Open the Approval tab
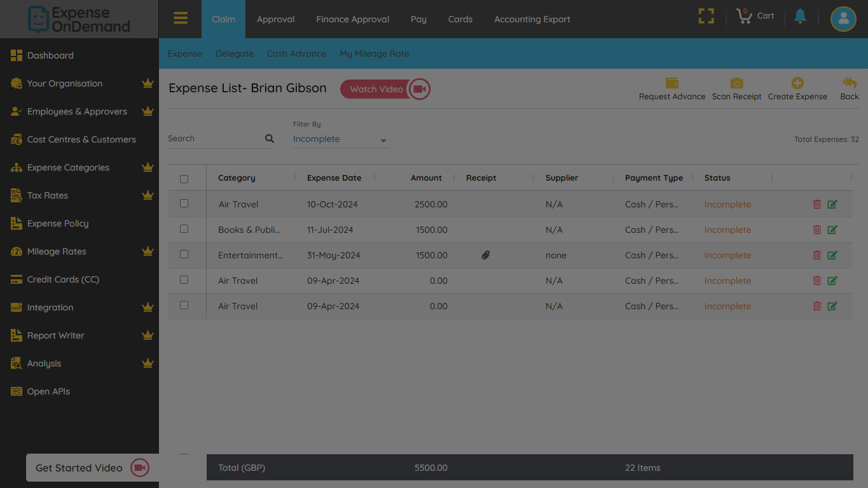Screen dimensions: 868x488 [x=275, y=19]
